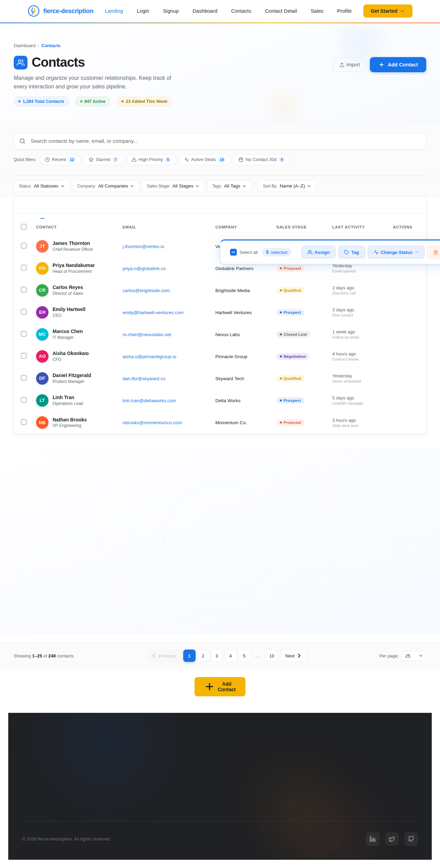
Task: Click JT avatar for James Thornton
Action: [42, 246]
